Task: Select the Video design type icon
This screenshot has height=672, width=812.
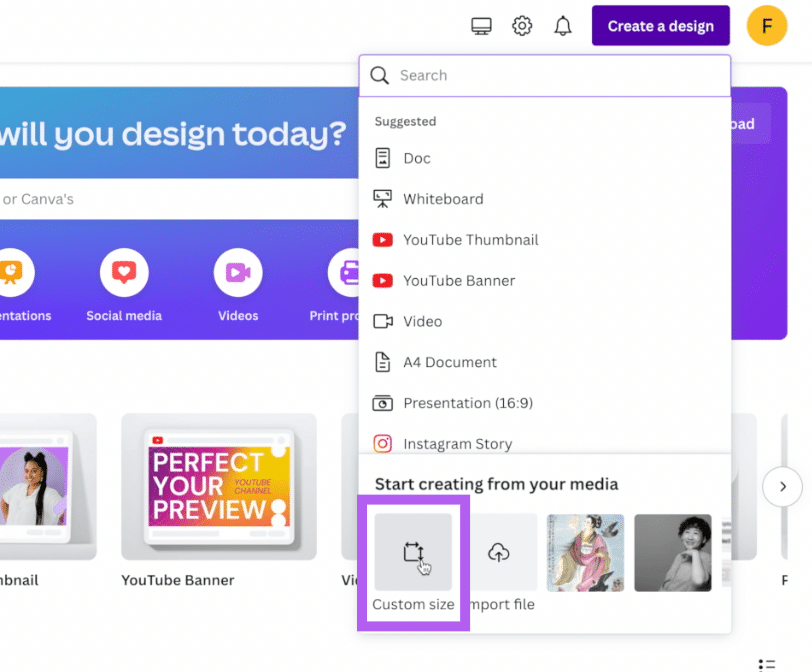Action: coord(383,321)
